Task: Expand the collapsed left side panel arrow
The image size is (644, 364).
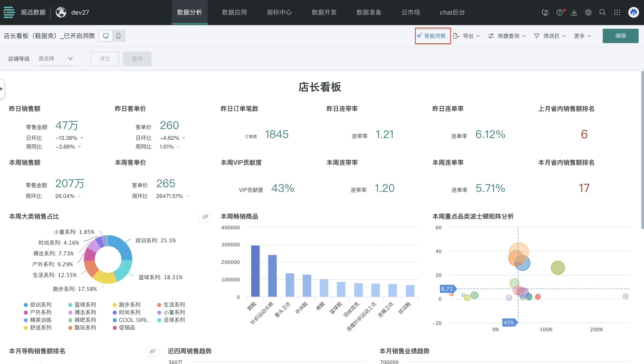Action: pos(2,89)
